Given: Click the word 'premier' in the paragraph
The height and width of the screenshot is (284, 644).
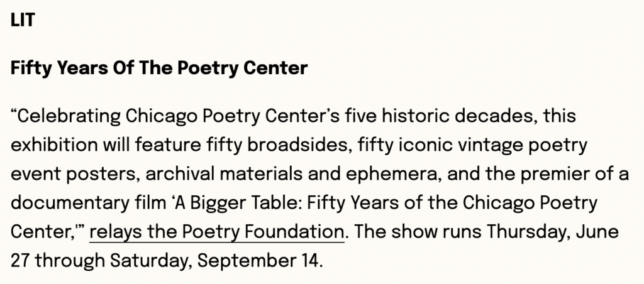Looking at the screenshot, I should [559, 175].
